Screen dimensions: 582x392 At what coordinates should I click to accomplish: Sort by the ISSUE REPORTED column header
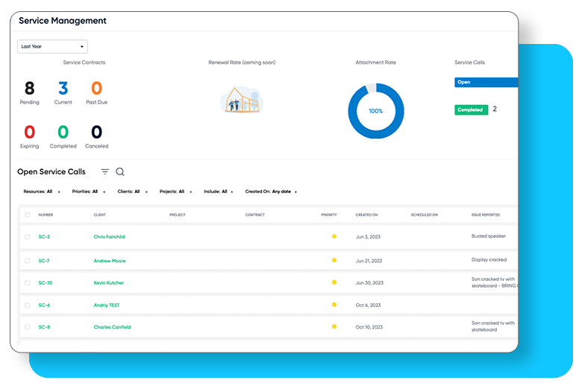[x=486, y=215]
